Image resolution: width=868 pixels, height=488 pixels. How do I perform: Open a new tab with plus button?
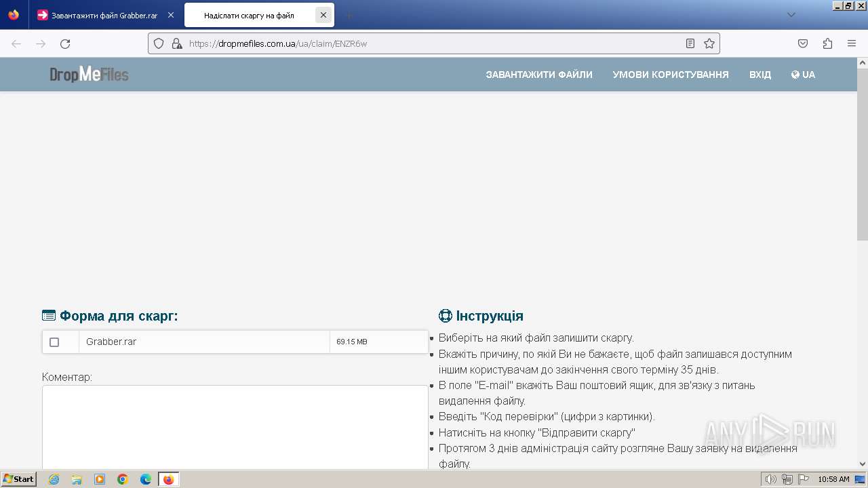pos(349,15)
